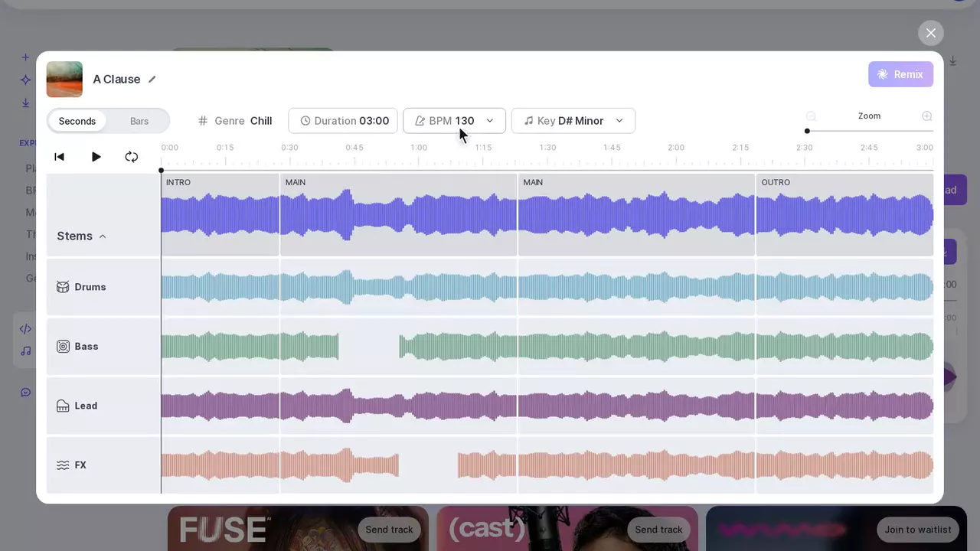This screenshot has width=980, height=551.
Task: Collapse the Stems section
Action: point(103,236)
